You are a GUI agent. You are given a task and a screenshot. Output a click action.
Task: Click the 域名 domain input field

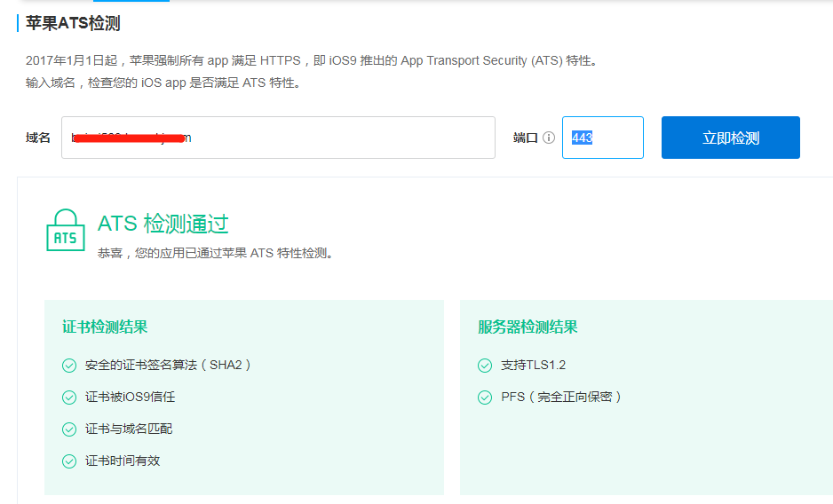pos(278,138)
